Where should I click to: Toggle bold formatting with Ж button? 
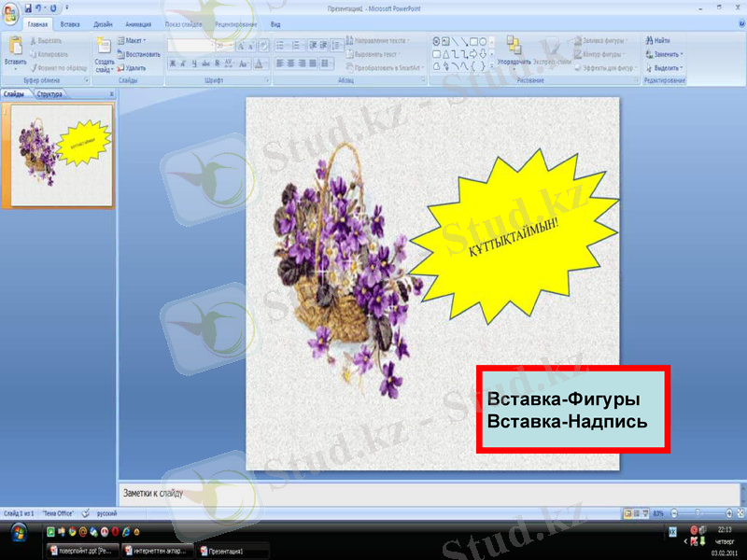pos(172,62)
